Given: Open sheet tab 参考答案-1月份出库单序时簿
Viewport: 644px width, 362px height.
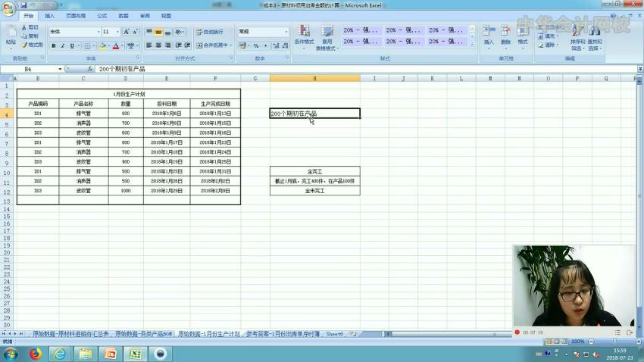Looking at the screenshot, I should tap(283, 334).
